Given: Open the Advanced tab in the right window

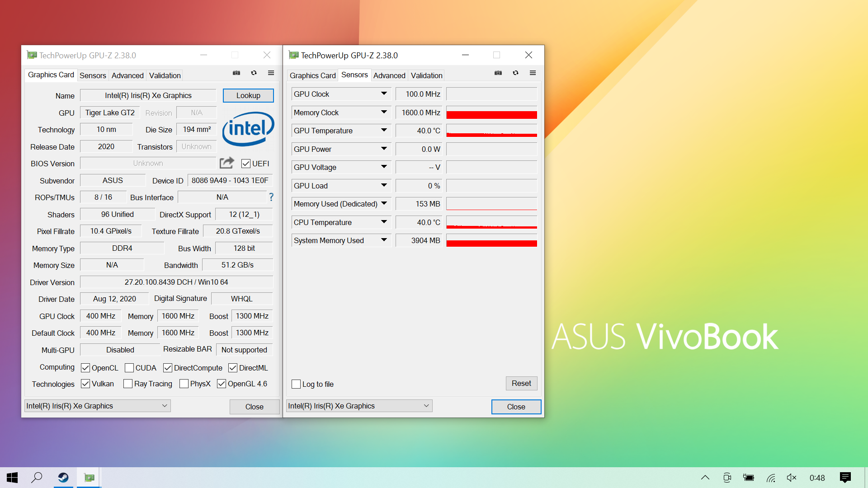Looking at the screenshot, I should [389, 75].
